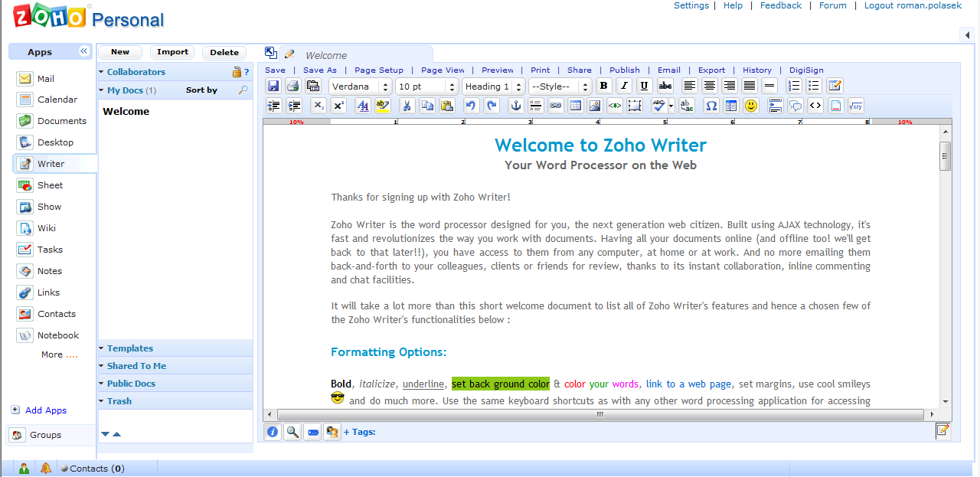980x477 pixels.
Task: Insert an image
Action: click(x=595, y=106)
